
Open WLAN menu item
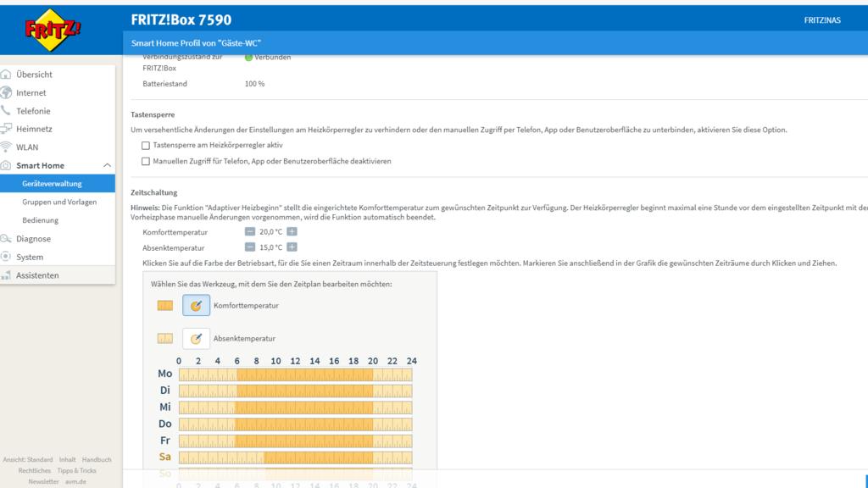pos(27,147)
